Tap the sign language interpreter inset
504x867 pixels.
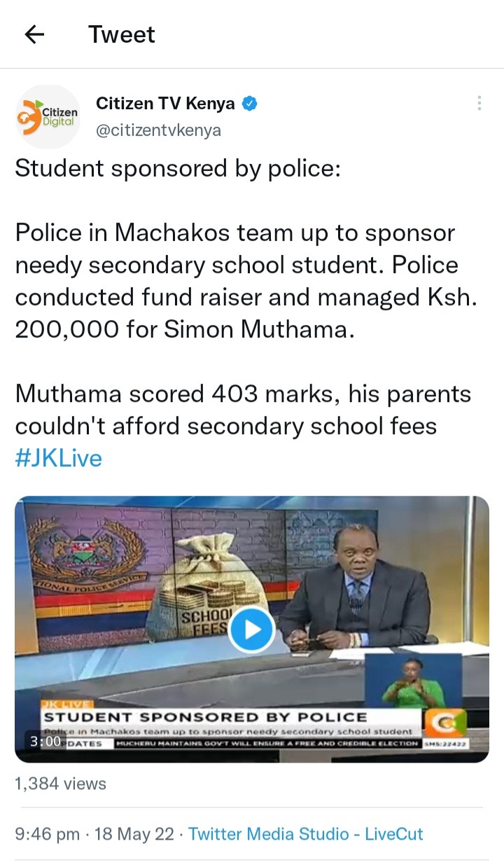pos(413,681)
